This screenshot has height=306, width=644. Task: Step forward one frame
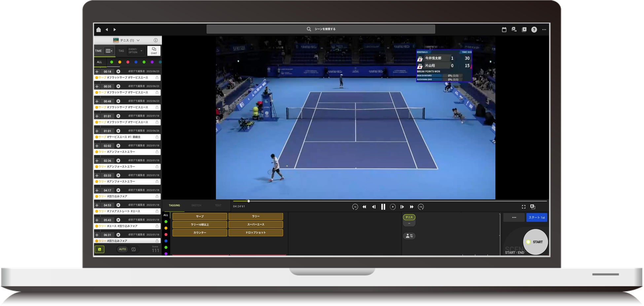402,207
